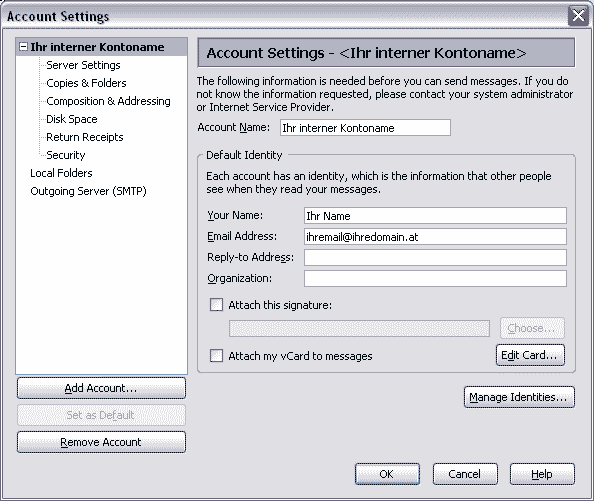Screen dimensions: 594x501
Task: Collapse the Ihr interner Kontoname tree node
Action: coord(23,47)
